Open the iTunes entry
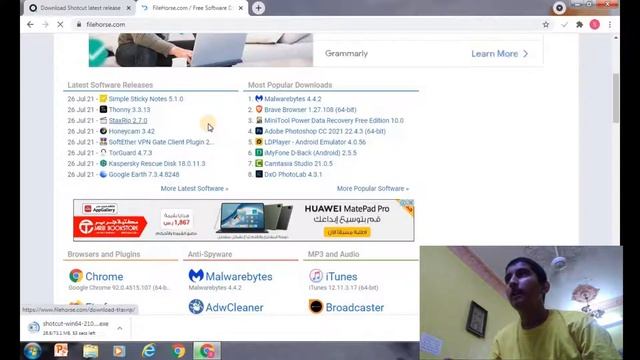 pyautogui.click(x=341, y=276)
